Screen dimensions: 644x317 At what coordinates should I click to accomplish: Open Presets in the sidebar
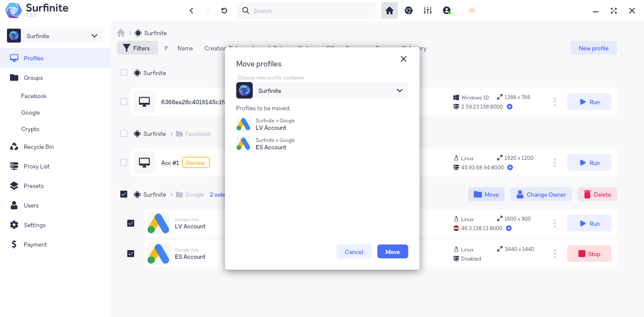(x=56, y=186)
